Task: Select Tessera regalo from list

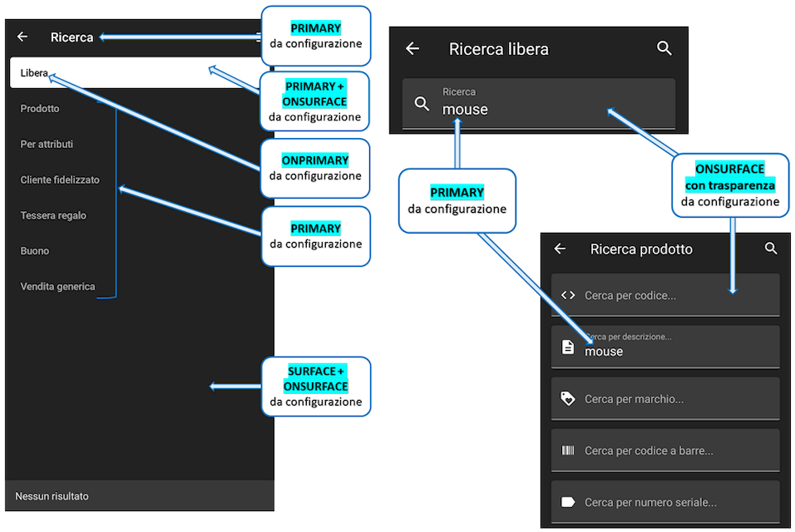Action: coord(53,216)
